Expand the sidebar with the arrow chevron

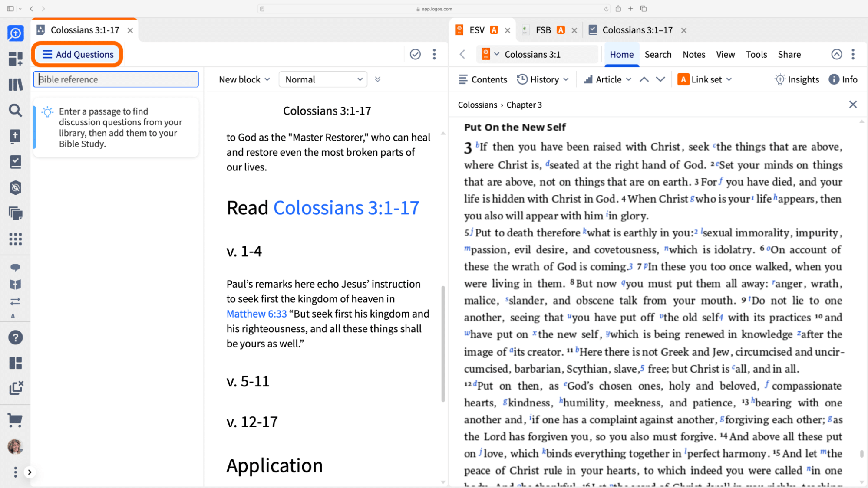point(30,472)
